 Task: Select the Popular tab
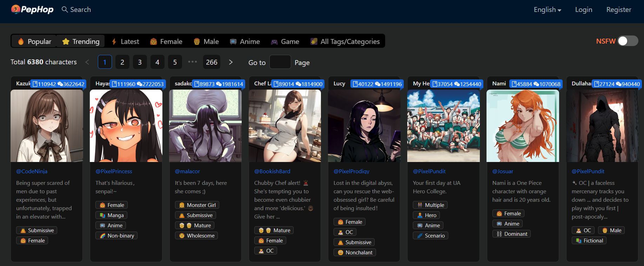(x=34, y=41)
